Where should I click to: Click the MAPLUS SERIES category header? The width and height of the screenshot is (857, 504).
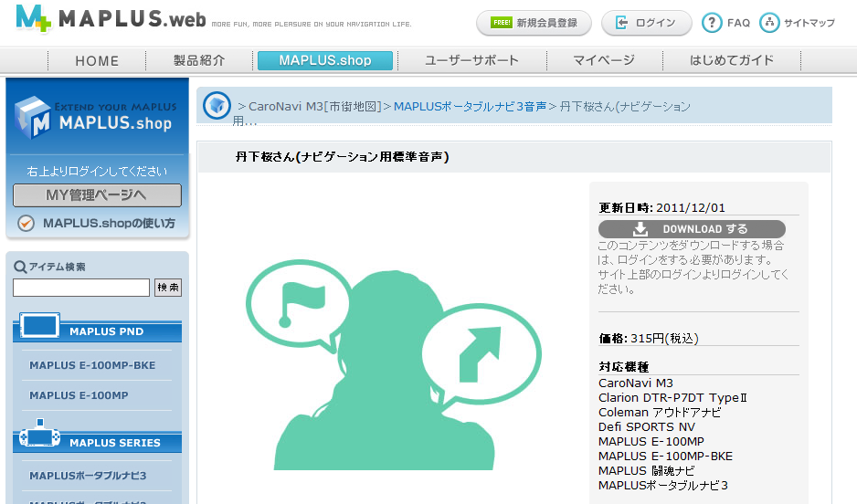(x=97, y=442)
